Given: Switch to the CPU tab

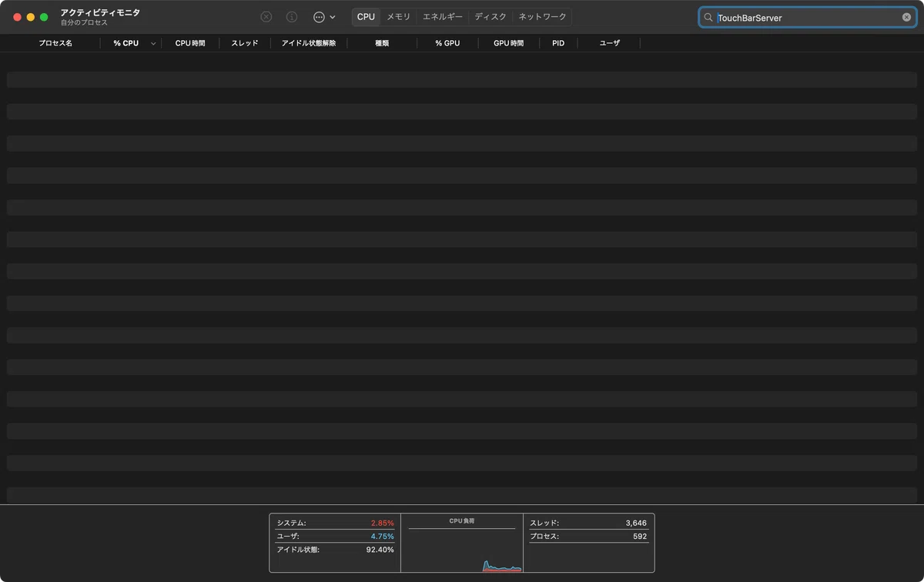Looking at the screenshot, I should [366, 17].
